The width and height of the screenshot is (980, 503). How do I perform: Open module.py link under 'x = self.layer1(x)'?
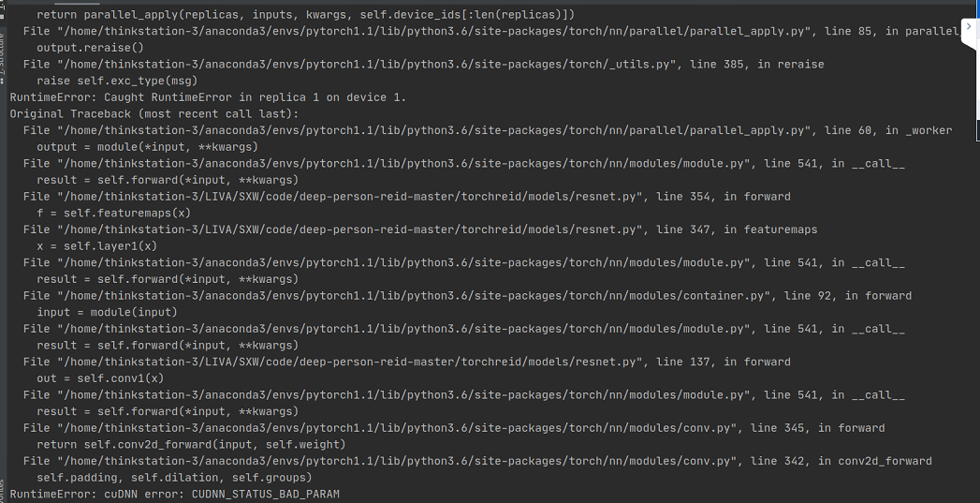click(405, 263)
